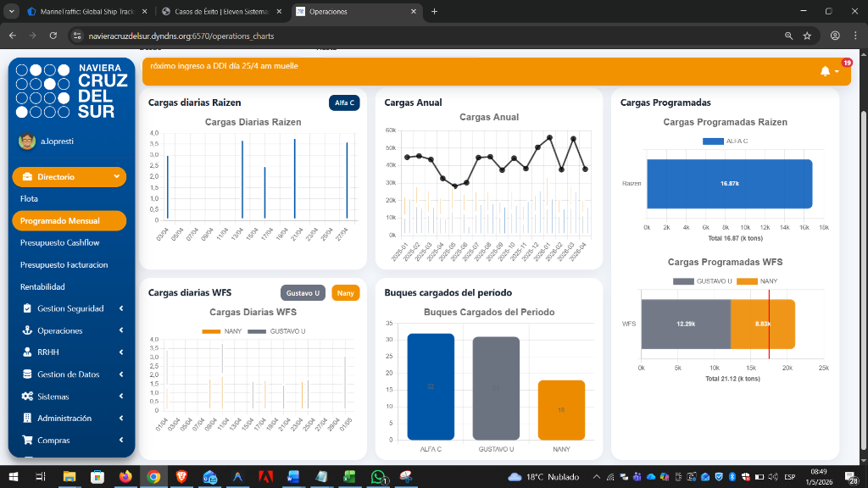Open dropdown caret next to notification bell
The height and width of the screenshot is (488, 868).
pyautogui.click(x=837, y=72)
